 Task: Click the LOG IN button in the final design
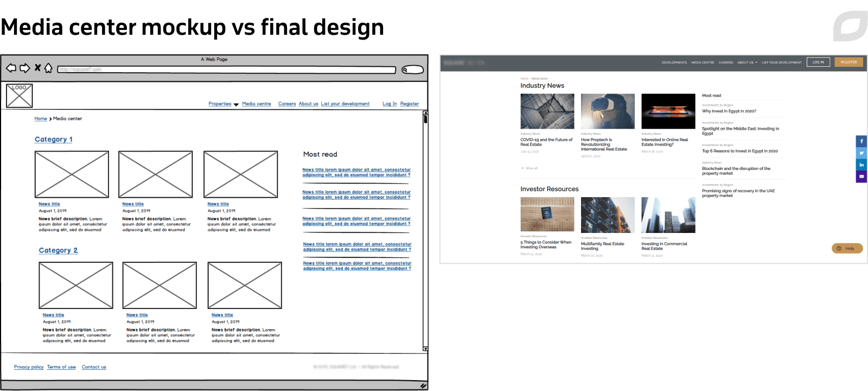click(x=818, y=62)
